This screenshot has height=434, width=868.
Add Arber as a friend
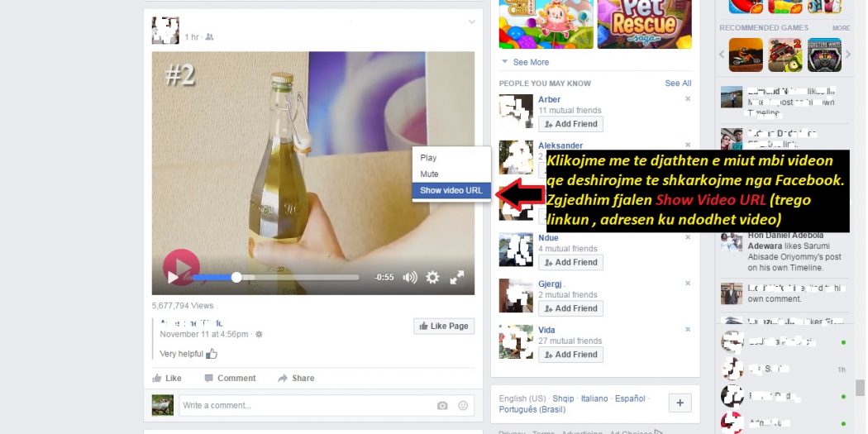(x=570, y=124)
